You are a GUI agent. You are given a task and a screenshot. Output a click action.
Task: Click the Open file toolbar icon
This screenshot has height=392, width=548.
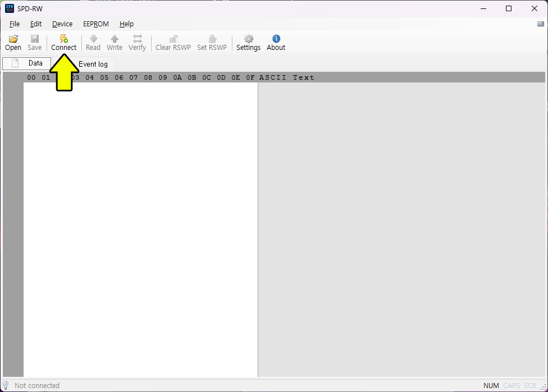tap(13, 39)
